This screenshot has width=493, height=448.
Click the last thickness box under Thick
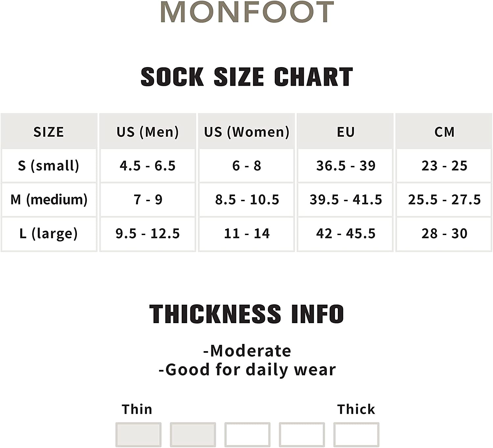pyautogui.click(x=356, y=435)
